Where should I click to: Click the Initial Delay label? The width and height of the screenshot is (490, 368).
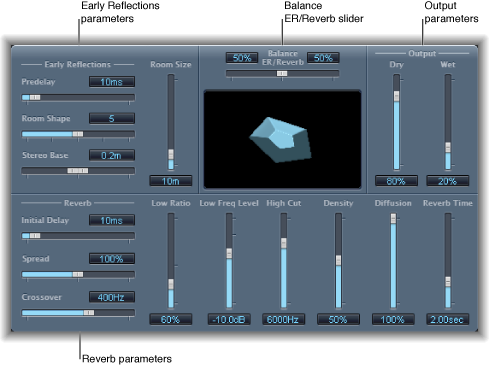[45, 220]
